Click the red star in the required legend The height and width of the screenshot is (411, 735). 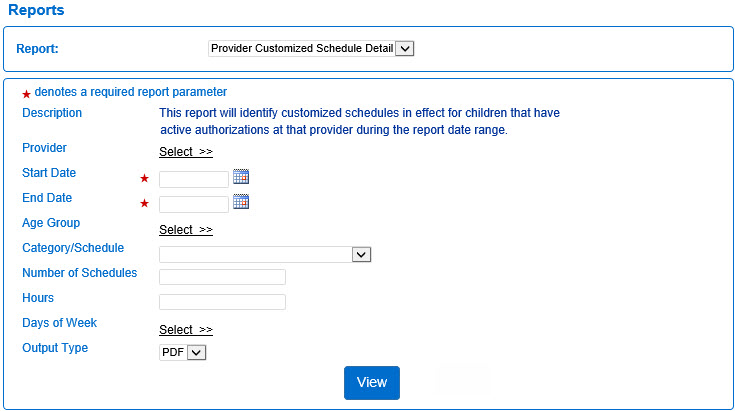click(x=26, y=93)
